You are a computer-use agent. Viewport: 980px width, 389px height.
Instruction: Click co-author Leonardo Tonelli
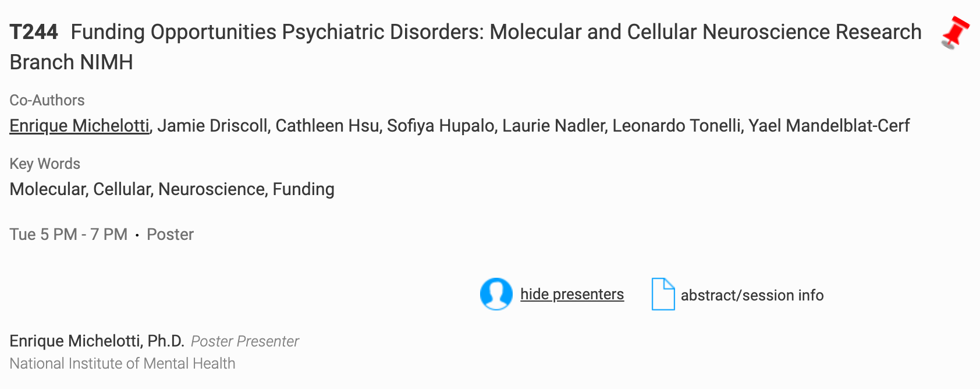[677, 126]
